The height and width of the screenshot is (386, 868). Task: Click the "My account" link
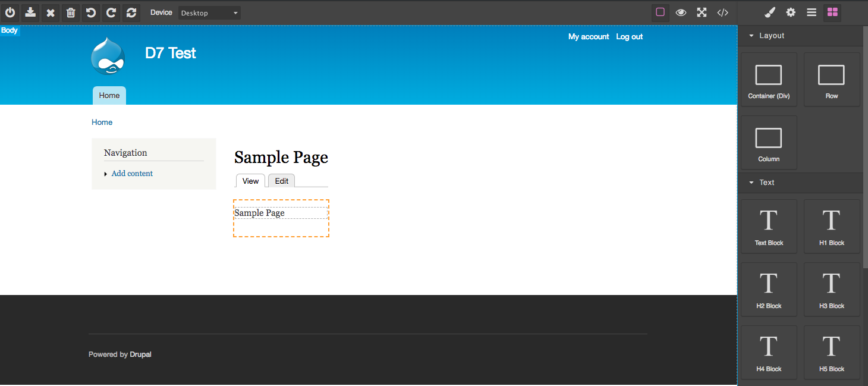(588, 36)
